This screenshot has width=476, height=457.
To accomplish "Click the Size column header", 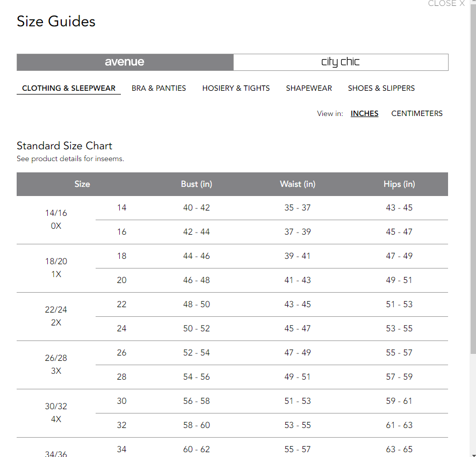I will coord(82,184).
